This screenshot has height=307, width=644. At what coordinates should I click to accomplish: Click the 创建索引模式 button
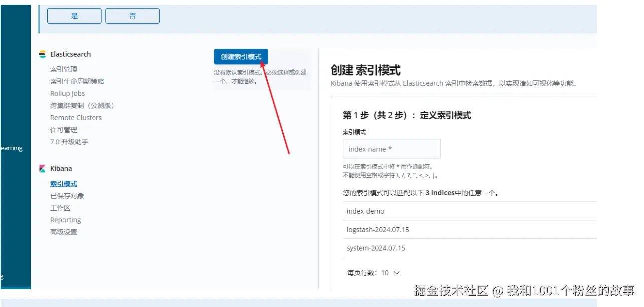[241, 57]
